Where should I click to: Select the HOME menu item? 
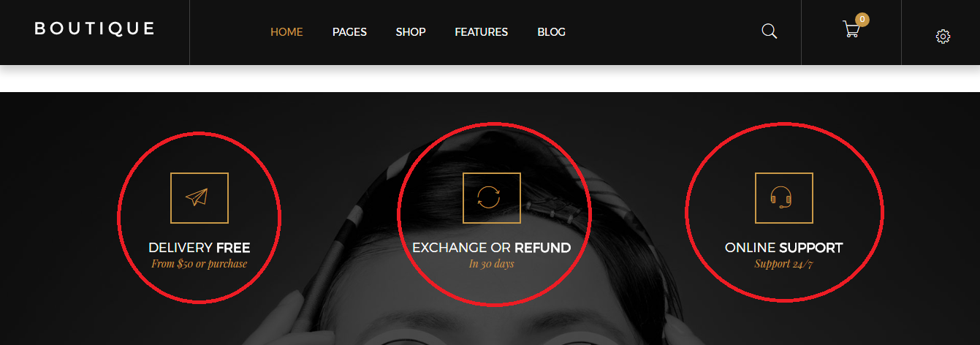(286, 32)
